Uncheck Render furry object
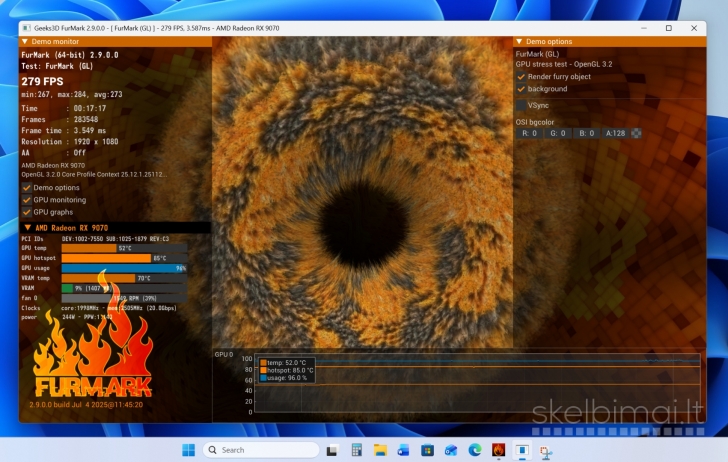Image resolution: width=728 pixels, height=462 pixels. coord(521,76)
